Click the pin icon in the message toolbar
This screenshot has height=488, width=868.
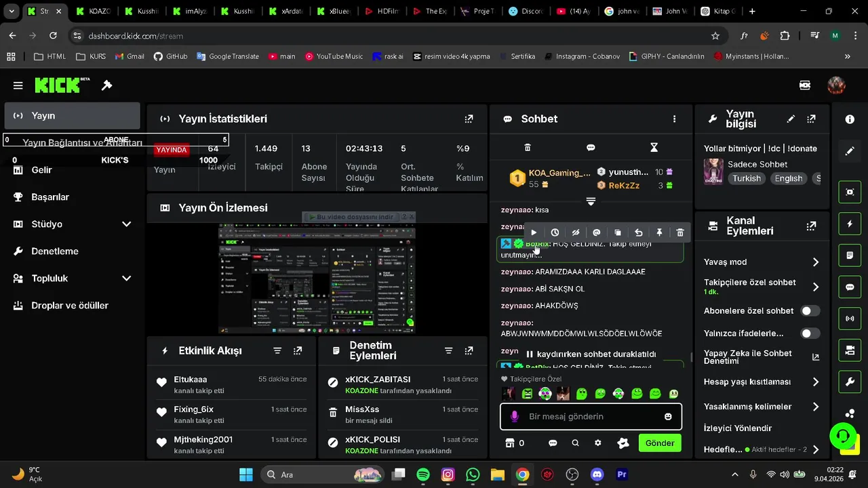coord(659,232)
